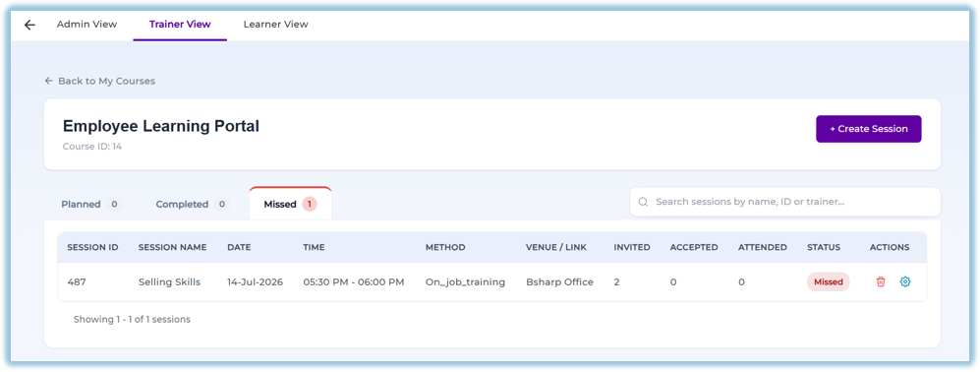Click the Bsharp Office venue cell
The height and width of the screenshot is (372, 980).
559,281
